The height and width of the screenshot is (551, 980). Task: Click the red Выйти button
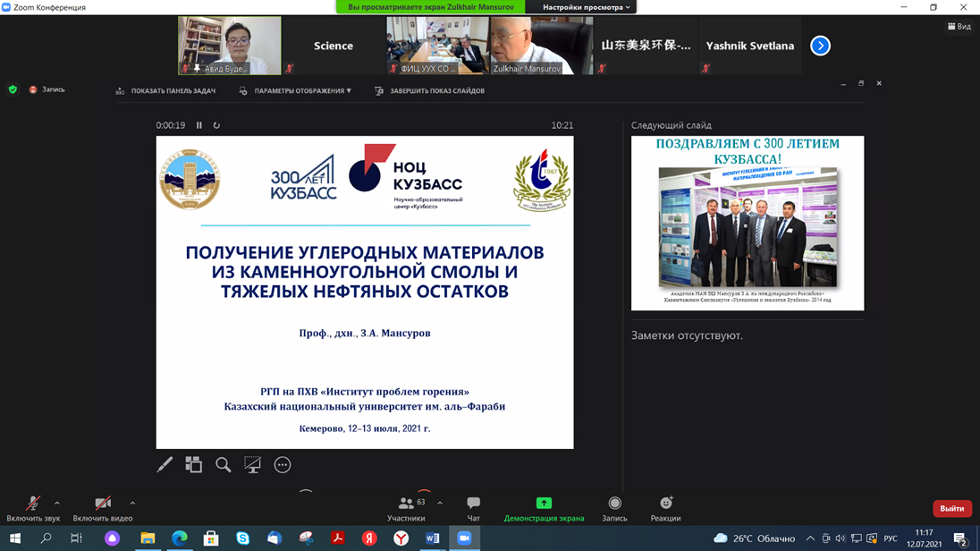pos(951,508)
